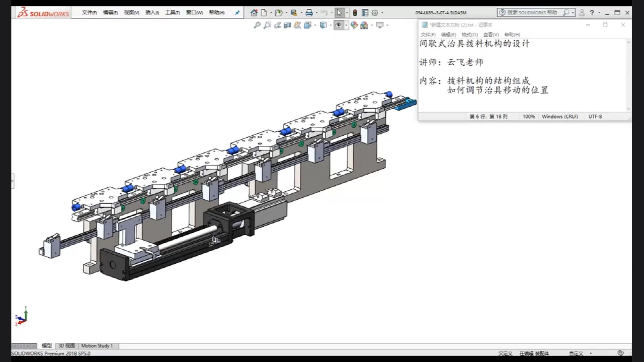Click the View Settings monitor icon
644x362 pixels.
point(380,25)
